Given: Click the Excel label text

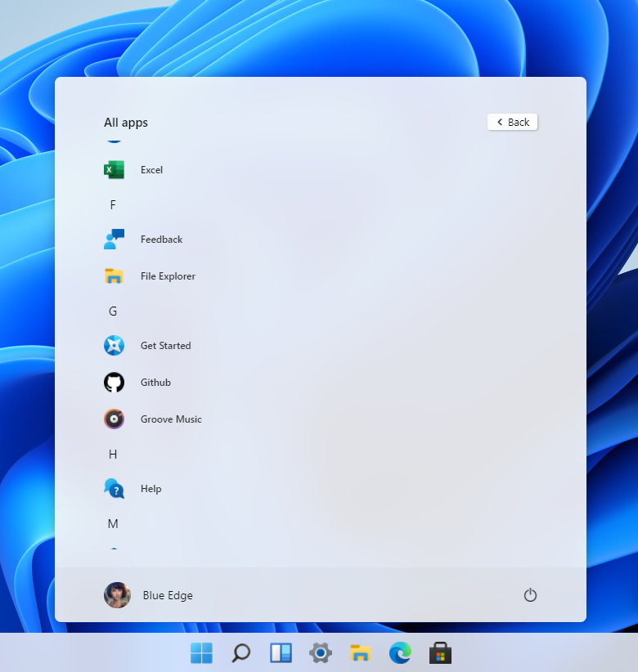Looking at the screenshot, I should [152, 170].
